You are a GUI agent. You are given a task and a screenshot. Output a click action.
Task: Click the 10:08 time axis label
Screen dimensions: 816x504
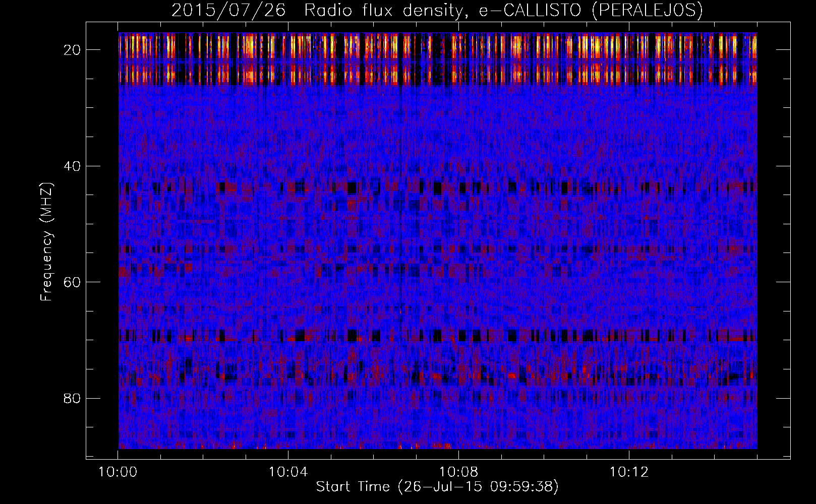point(458,472)
